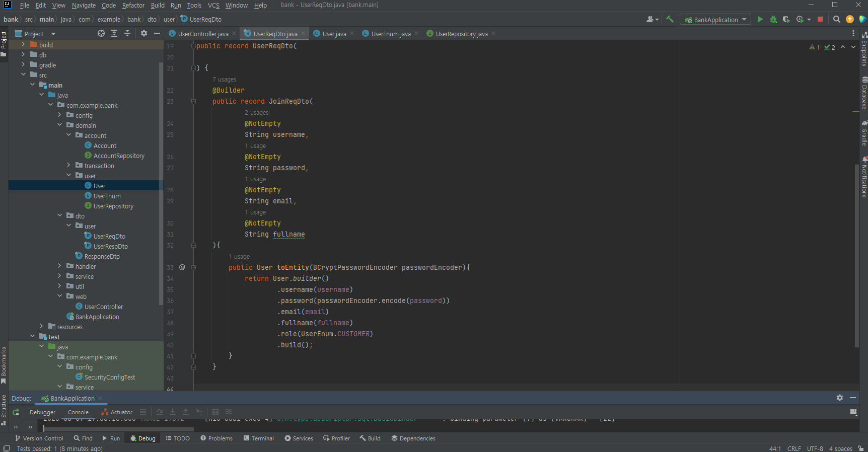Screen dimensions: 868x452
Task: Open Debug panel settings gear
Action: pyautogui.click(x=840, y=398)
